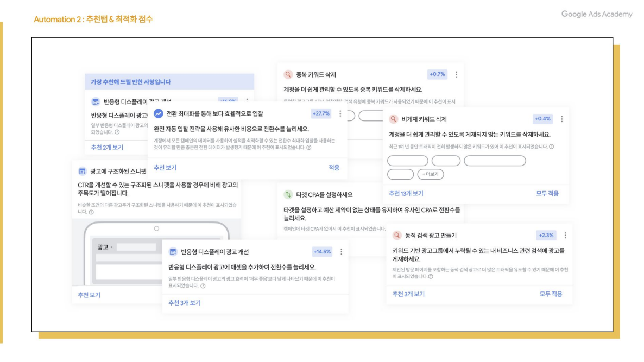This screenshot has width=644, height=362.
Task: Click the help icon in the 구조화된 스니펫 description
Action: pyautogui.click(x=91, y=212)
